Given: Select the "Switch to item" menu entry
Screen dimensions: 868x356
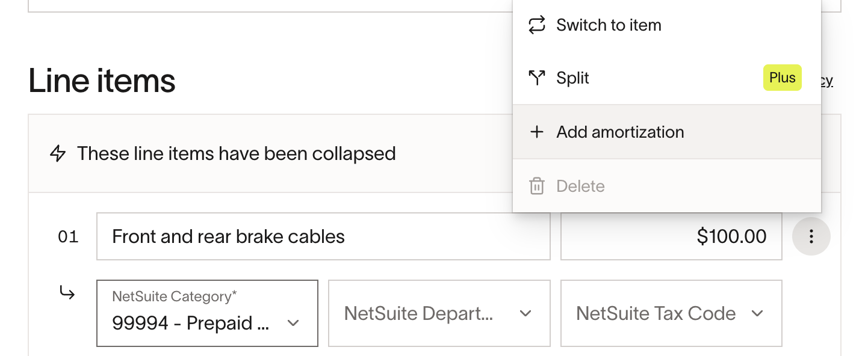Looking at the screenshot, I should (609, 25).
